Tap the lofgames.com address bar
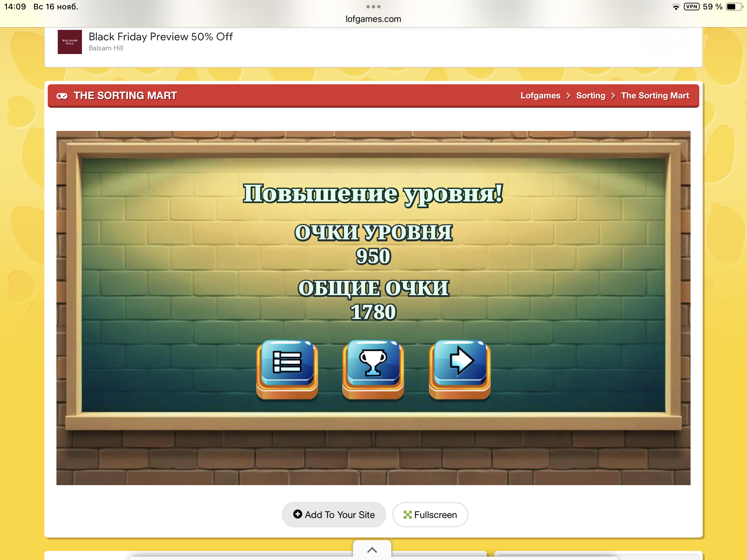This screenshot has height=560, width=747. (373, 19)
